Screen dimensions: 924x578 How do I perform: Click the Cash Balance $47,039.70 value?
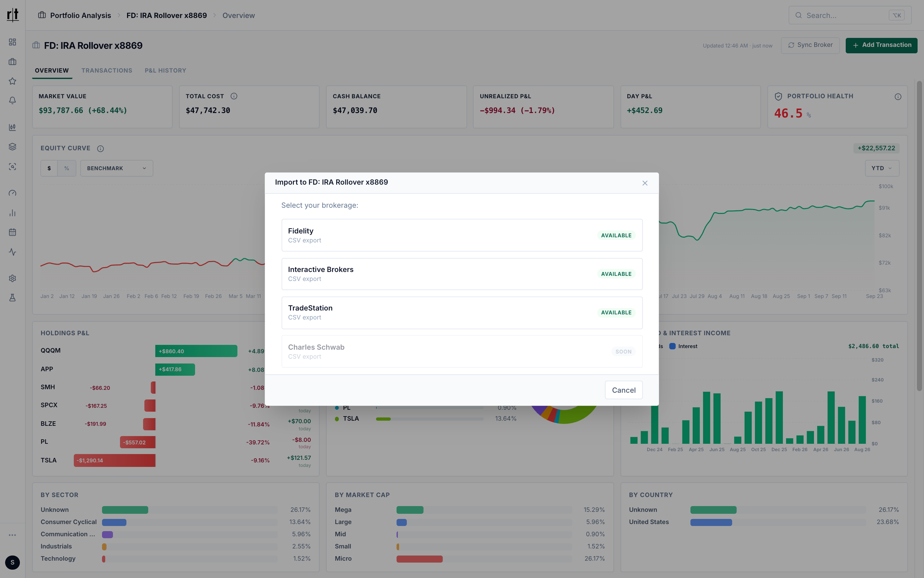(x=355, y=110)
